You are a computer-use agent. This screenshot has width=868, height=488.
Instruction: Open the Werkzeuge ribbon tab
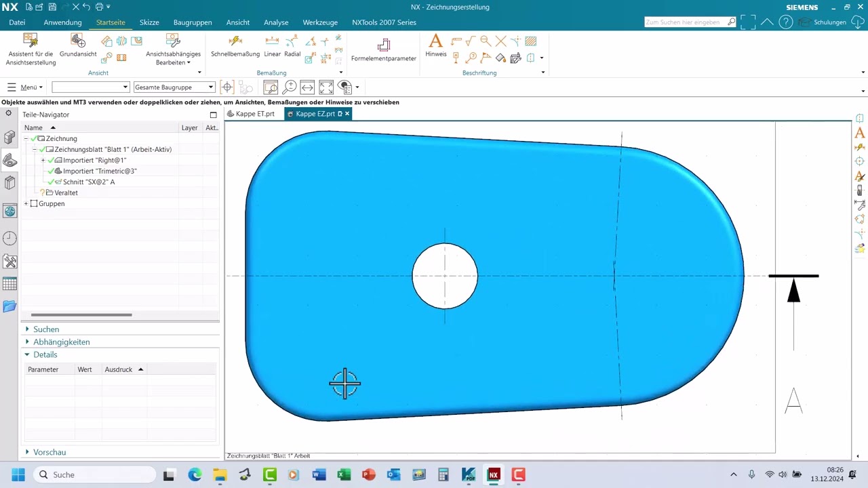tap(320, 22)
